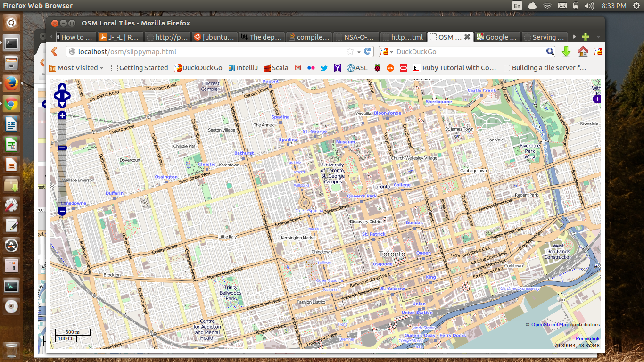Switch to the 'The dep...' tab
This screenshot has height=362, width=644.
click(262, 37)
